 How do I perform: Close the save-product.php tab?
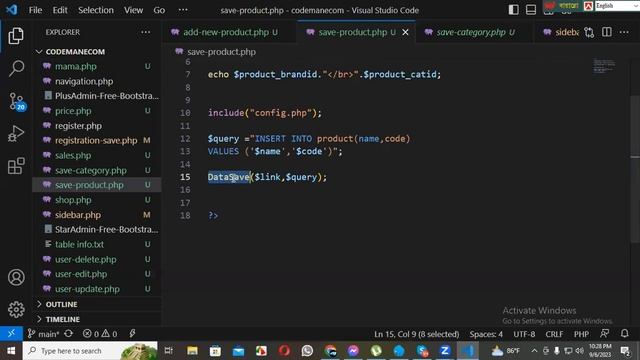(x=405, y=32)
